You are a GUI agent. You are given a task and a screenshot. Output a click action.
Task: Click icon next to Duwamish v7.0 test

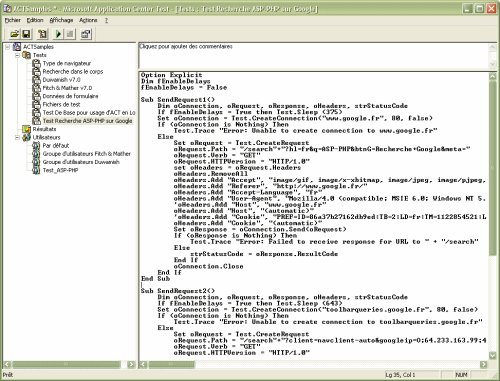[36, 80]
